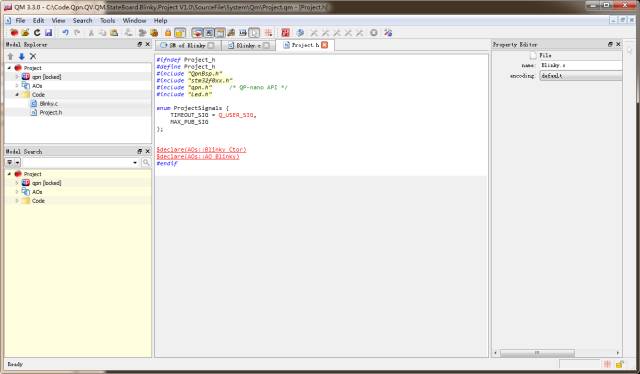Image resolution: width=640 pixels, height=374 pixels.
Task: Toggle the third highlighted panel view button
Action: click(220, 33)
